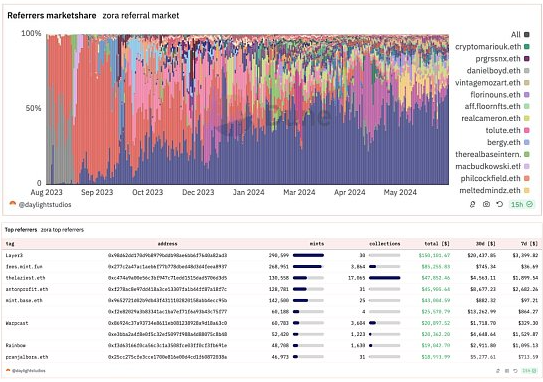Screen dimensions: 543x382
Task: Click antonprofit.eth tag cell
Action: [x=27, y=289]
